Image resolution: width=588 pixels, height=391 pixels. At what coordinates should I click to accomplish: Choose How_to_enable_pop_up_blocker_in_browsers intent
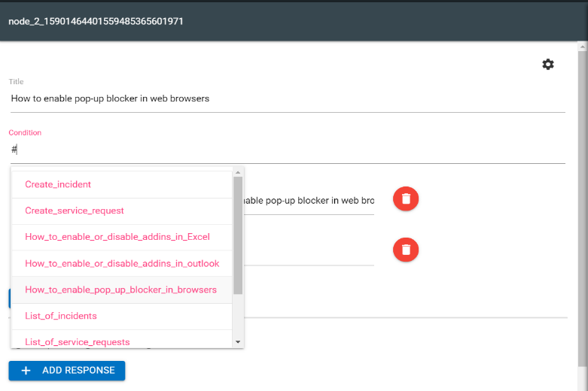120,289
